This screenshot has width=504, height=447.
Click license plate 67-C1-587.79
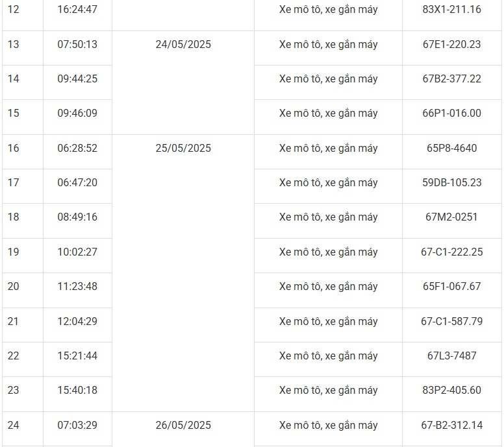click(x=451, y=321)
